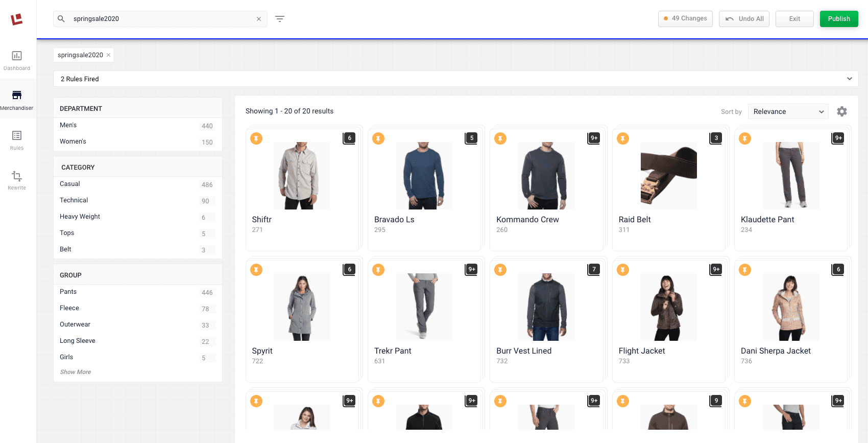
Task: Open the Dashboard section
Action: pyautogui.click(x=17, y=60)
